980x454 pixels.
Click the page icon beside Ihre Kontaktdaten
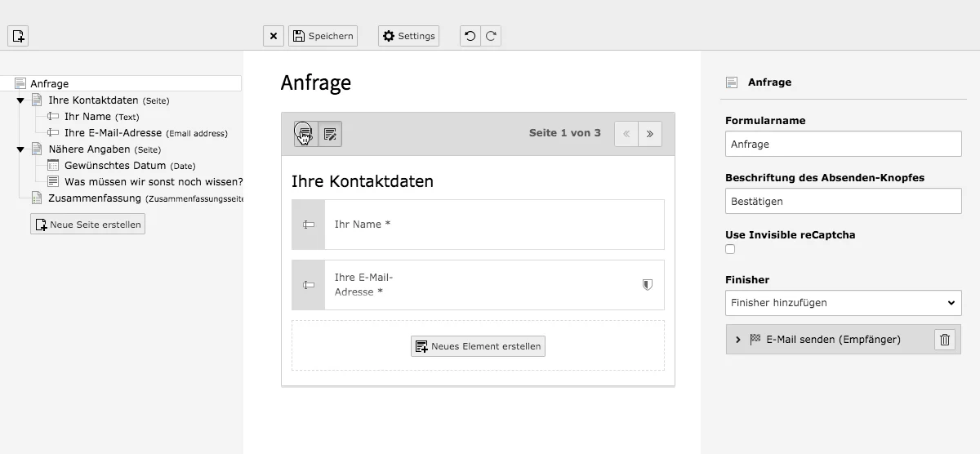(x=37, y=100)
